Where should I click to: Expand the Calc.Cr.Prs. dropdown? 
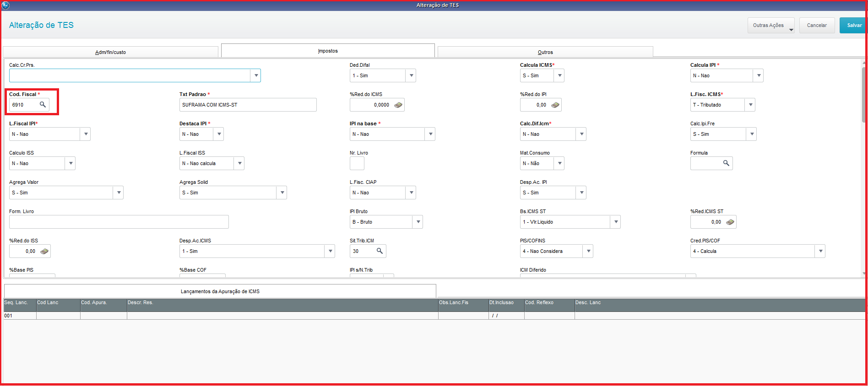255,75
